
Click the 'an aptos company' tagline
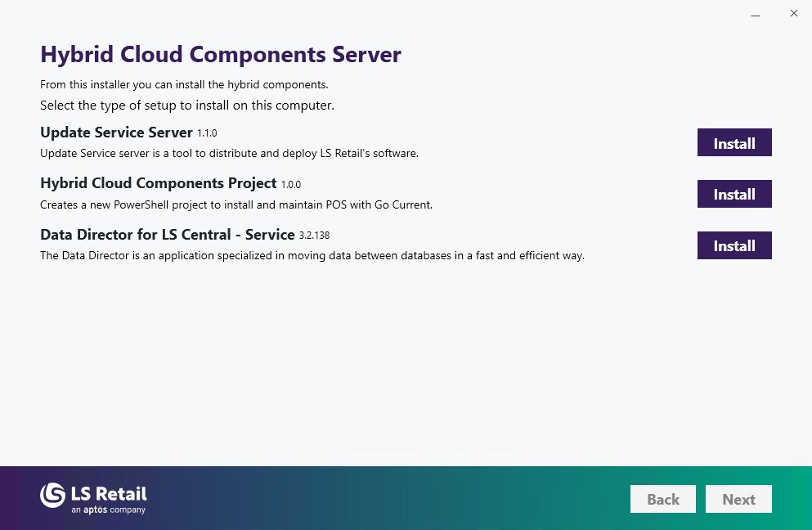point(109,510)
